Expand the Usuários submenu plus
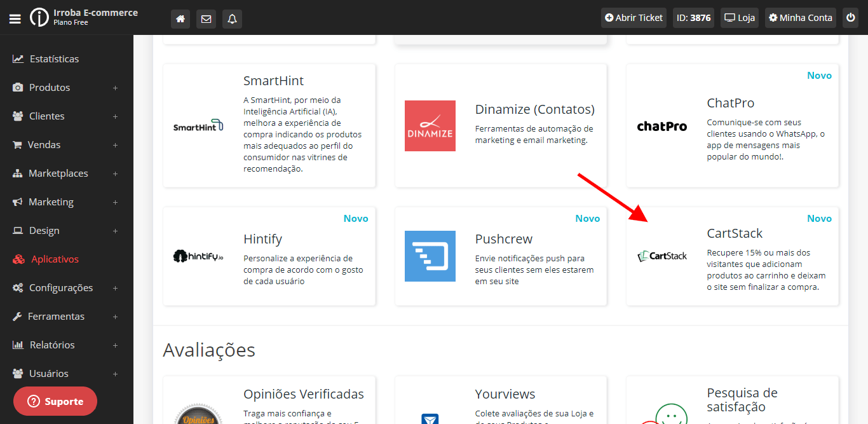The height and width of the screenshot is (424, 868). point(116,374)
